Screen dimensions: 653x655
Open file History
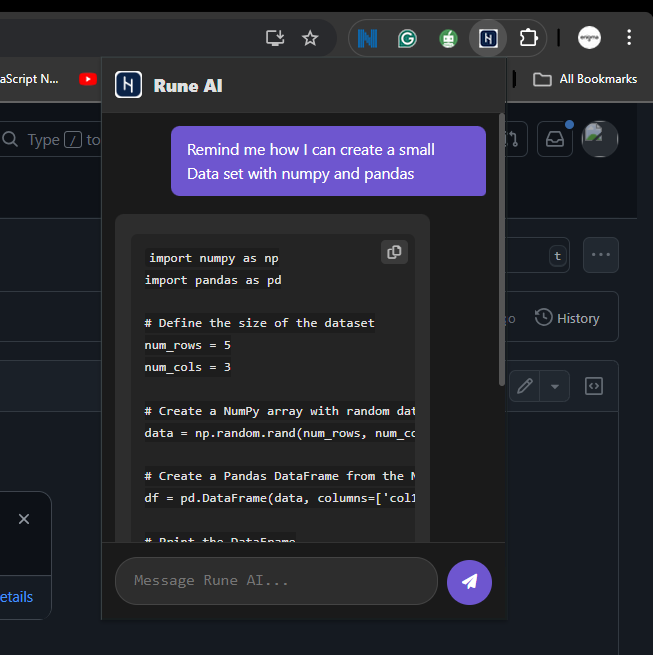pos(567,318)
